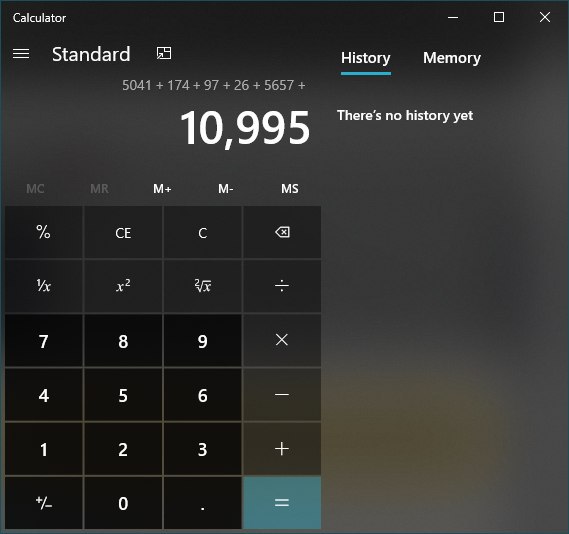This screenshot has width=569, height=534.
Task: Tap the digit 8 key
Action: pyautogui.click(x=123, y=340)
